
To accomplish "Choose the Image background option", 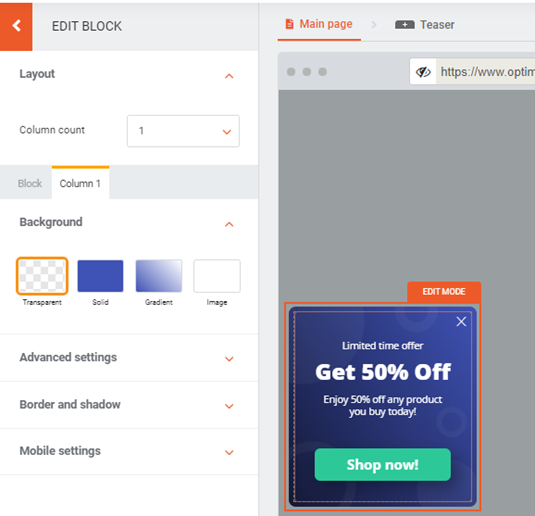I will click(x=217, y=276).
